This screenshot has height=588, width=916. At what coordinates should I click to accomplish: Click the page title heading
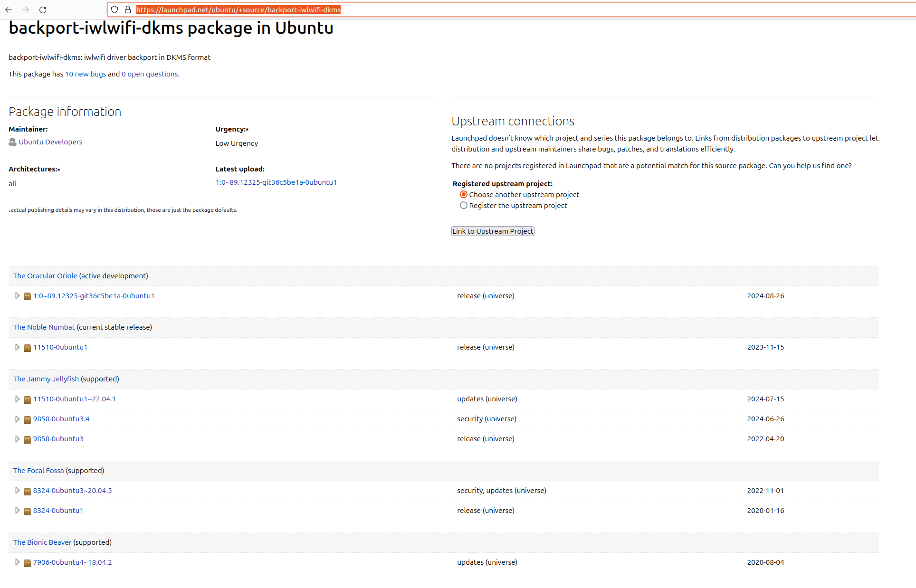tap(171, 28)
